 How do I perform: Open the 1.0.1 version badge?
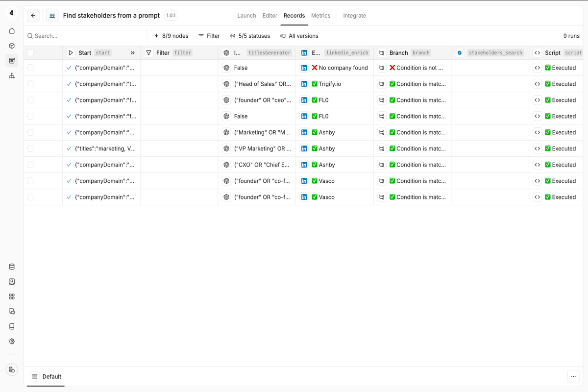point(171,16)
